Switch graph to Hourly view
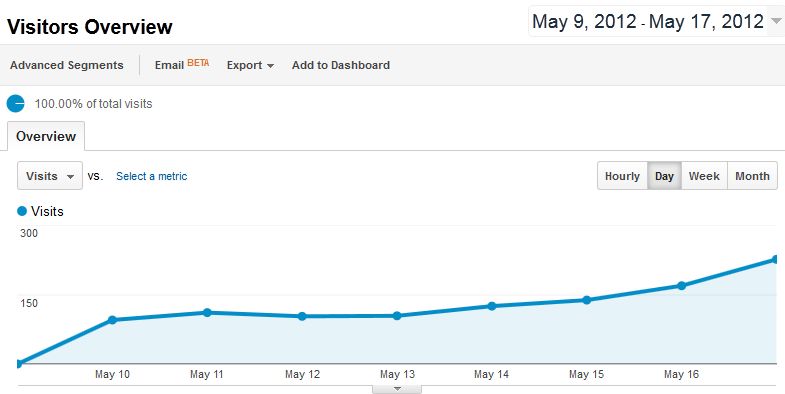785x394 pixels. [622, 176]
